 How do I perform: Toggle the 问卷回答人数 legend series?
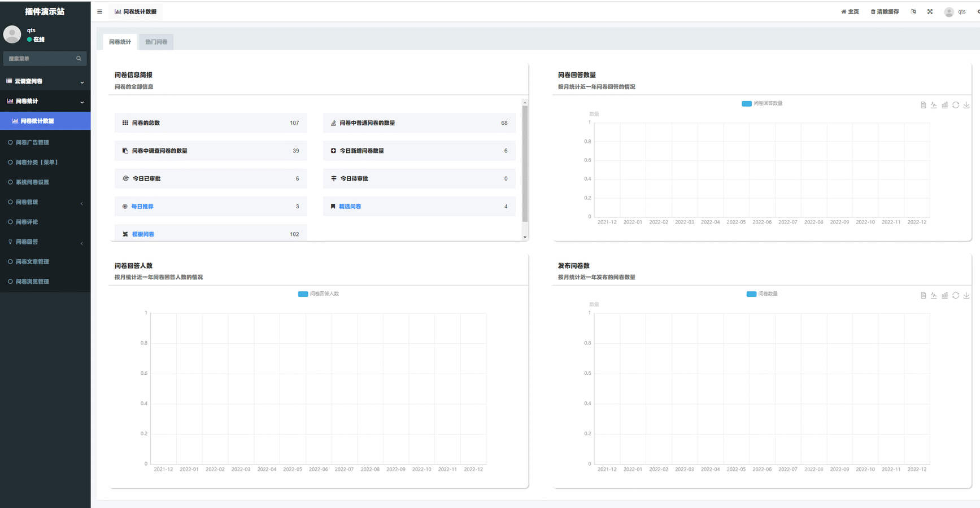[319, 294]
